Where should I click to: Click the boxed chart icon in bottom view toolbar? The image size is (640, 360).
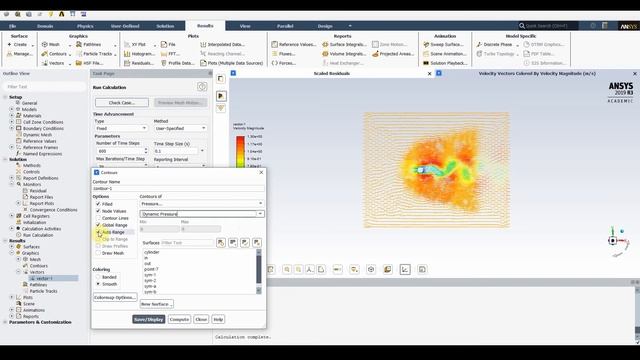(405, 269)
